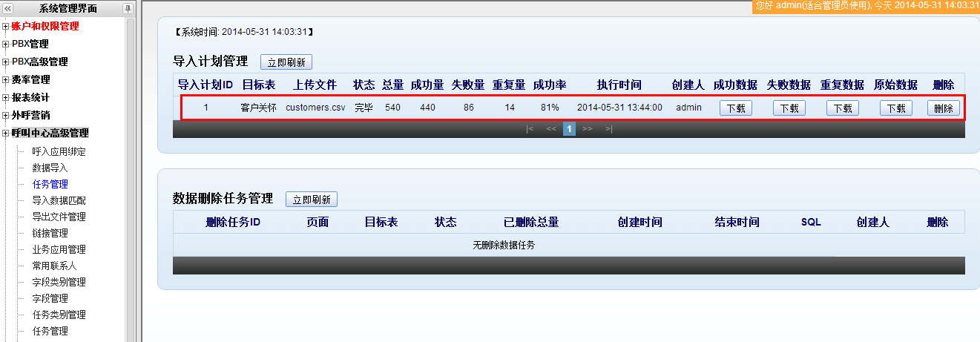Collapse the 呼叫中心高级管理 tree node
This screenshot has height=342, width=980.
click(6, 134)
